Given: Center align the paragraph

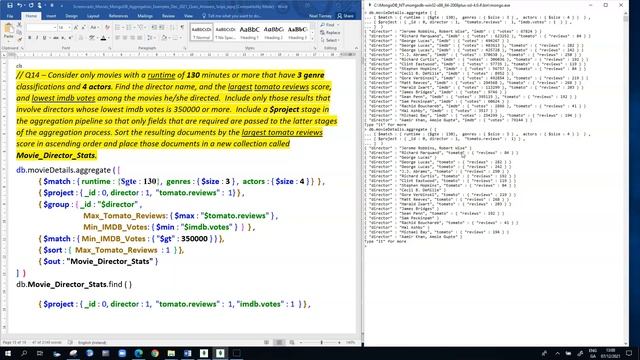Looking at the screenshot, I should point(125,38).
